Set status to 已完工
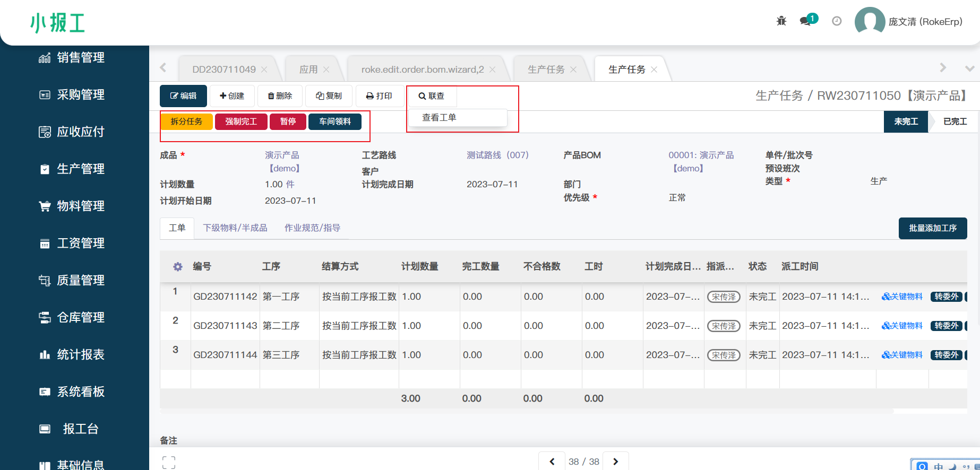Viewport: 980px width, 470px height. click(x=954, y=121)
